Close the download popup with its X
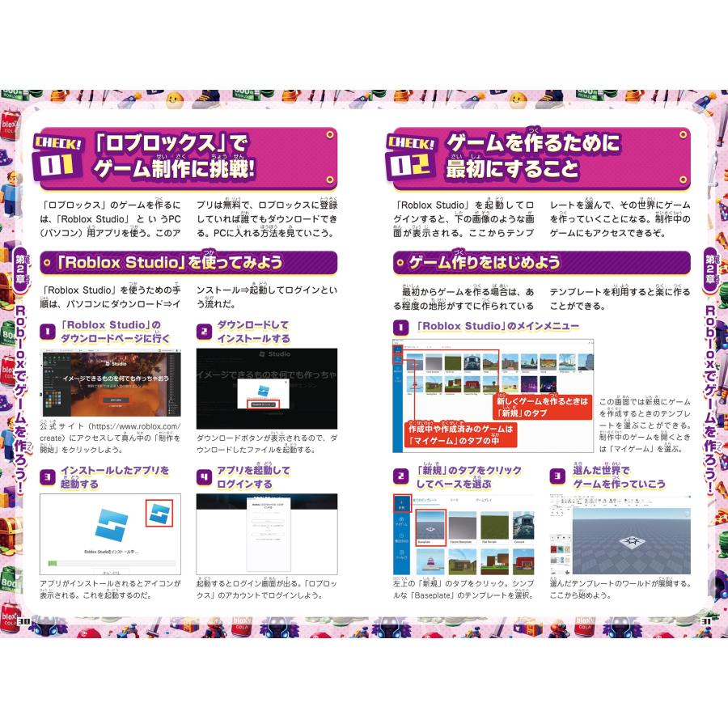The height and width of the screenshot is (728, 728). [x=286, y=382]
